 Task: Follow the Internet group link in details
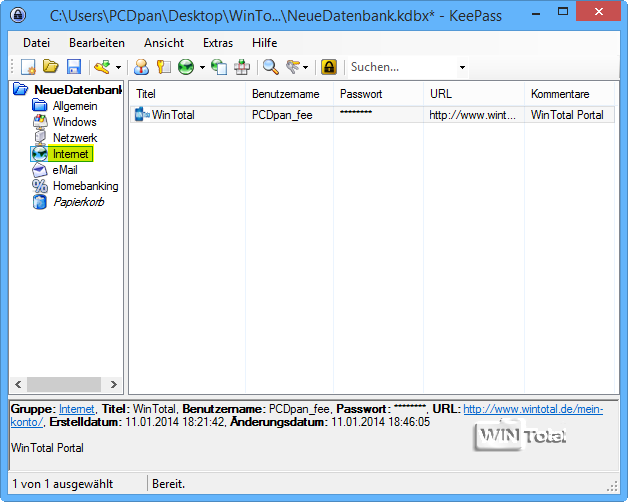click(x=76, y=409)
